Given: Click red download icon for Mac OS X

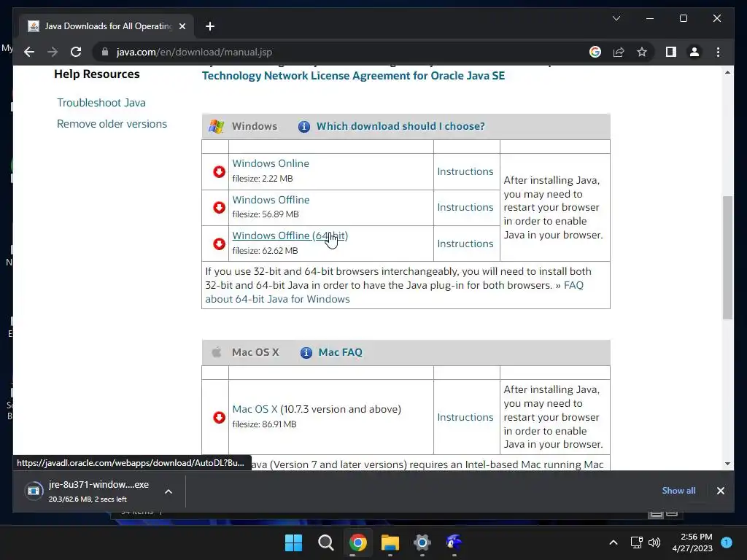Looking at the screenshot, I should 219,417.
